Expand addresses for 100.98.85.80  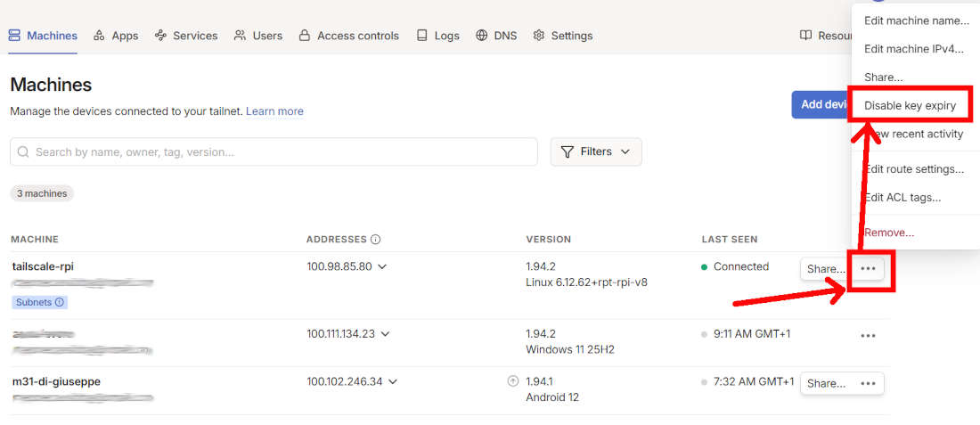click(382, 267)
